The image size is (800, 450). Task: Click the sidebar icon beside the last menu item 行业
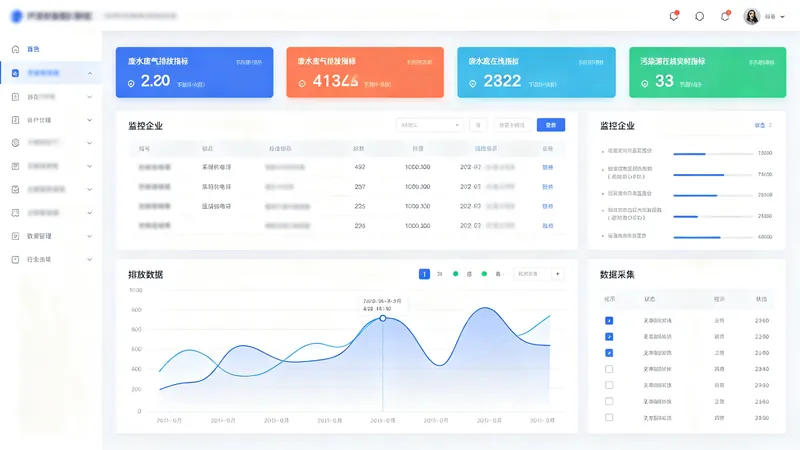[x=15, y=259]
